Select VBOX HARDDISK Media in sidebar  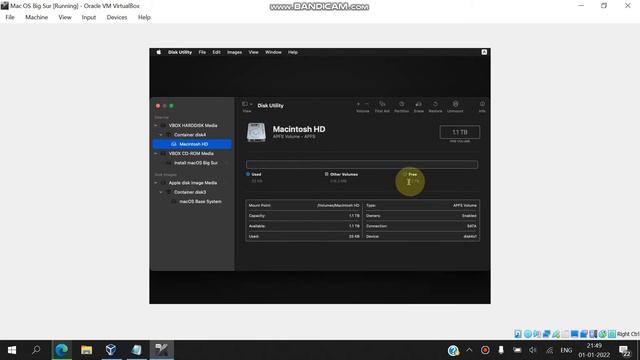pyautogui.click(x=192, y=125)
